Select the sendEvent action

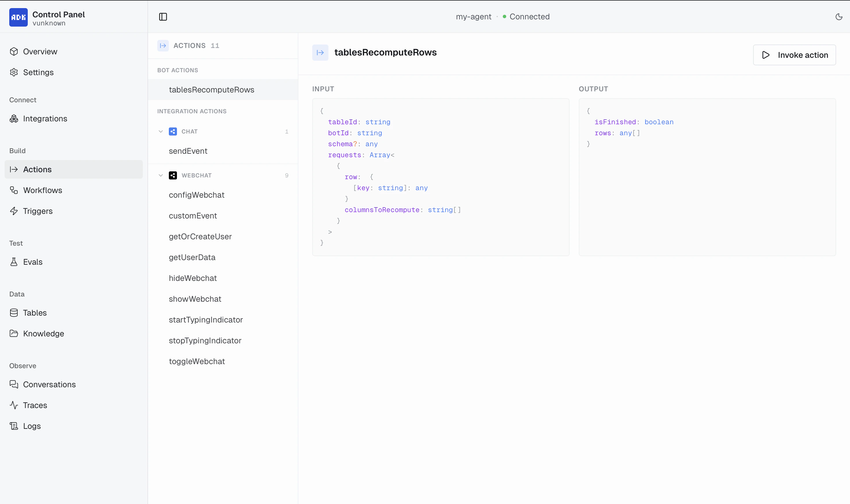(188, 151)
